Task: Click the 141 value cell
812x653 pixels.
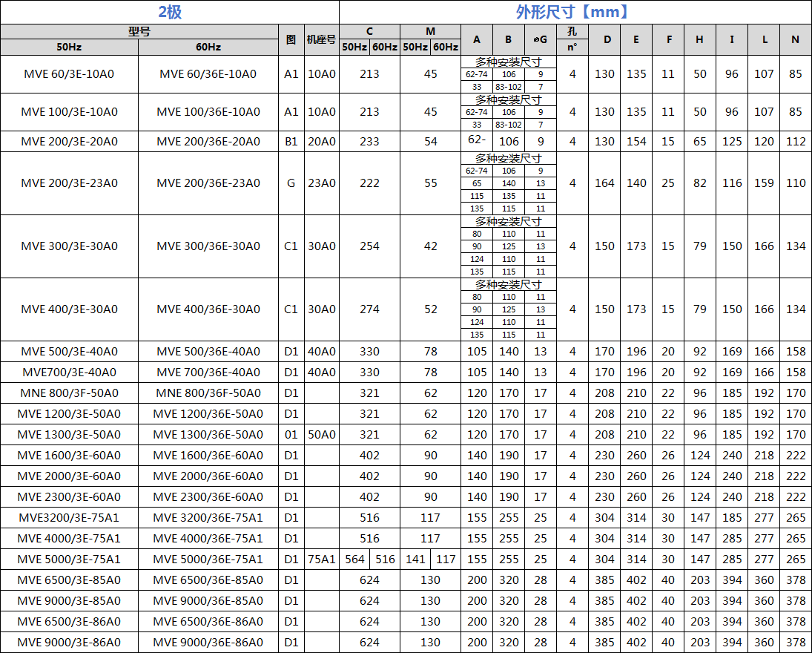Action: coord(415,560)
